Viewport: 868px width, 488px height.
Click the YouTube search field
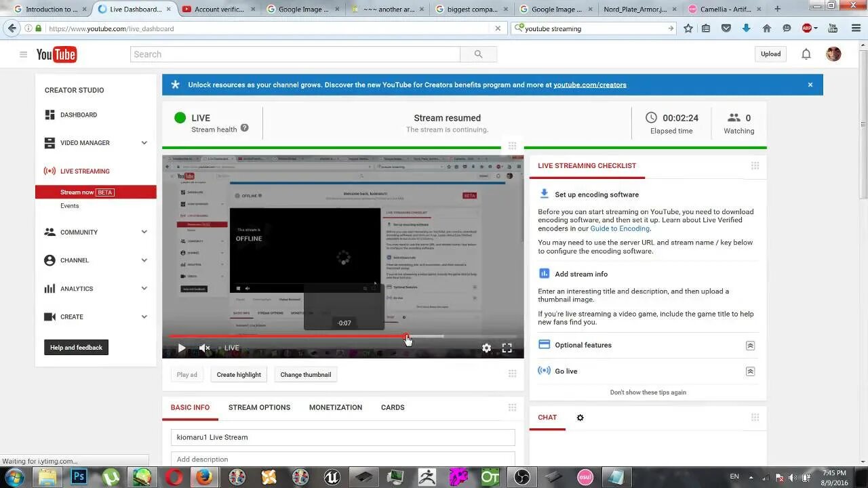[295, 54]
